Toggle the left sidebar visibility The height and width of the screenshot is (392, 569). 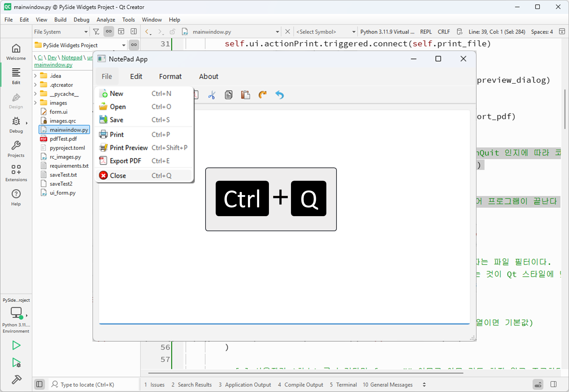coord(40,384)
